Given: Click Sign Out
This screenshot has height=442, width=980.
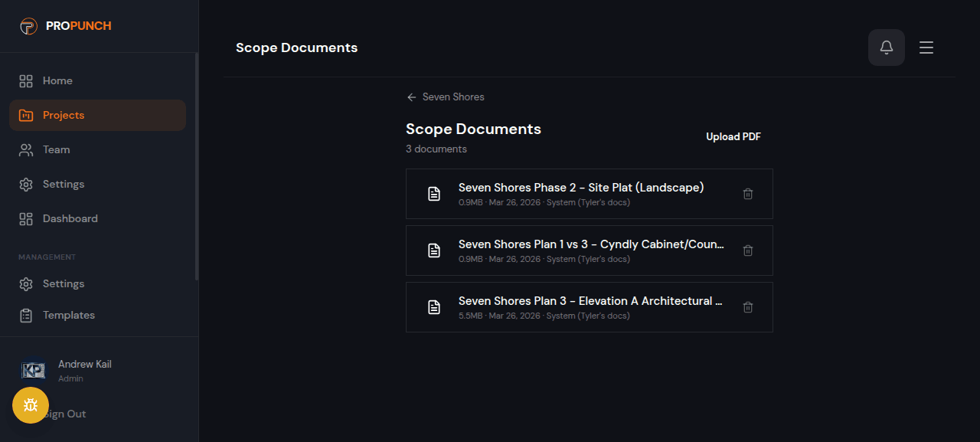Looking at the screenshot, I should click(65, 414).
